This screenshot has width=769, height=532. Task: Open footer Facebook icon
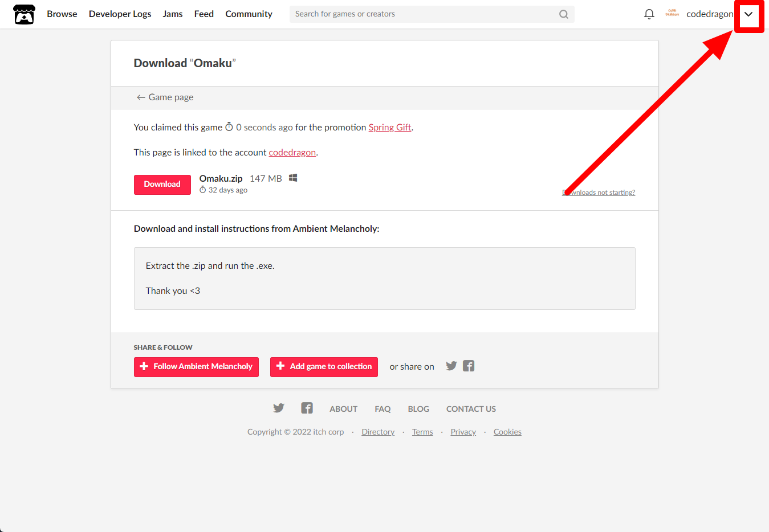click(x=307, y=408)
